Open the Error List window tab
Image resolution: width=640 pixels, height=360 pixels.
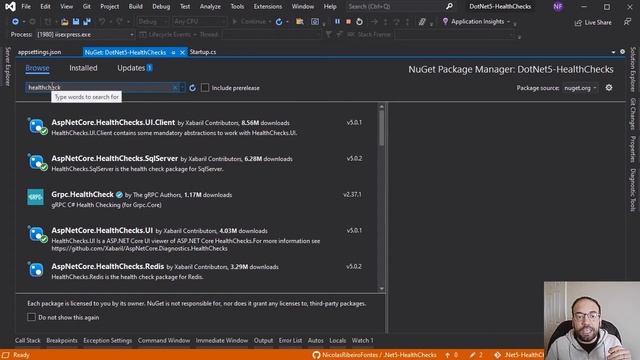tap(290, 340)
